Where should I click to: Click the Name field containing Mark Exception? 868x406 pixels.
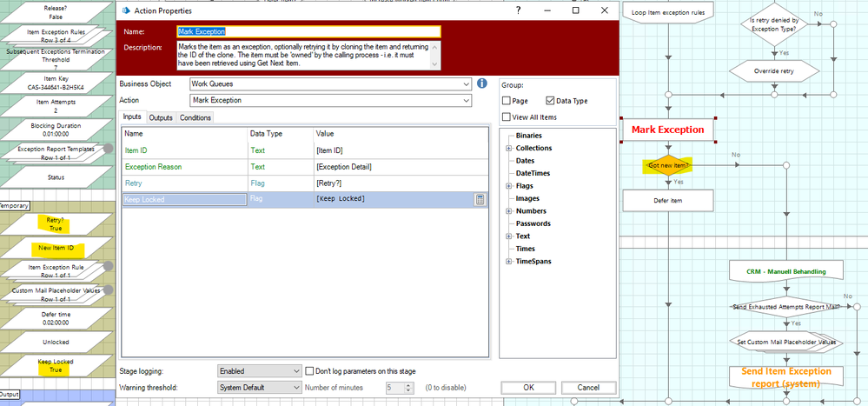pyautogui.click(x=308, y=31)
